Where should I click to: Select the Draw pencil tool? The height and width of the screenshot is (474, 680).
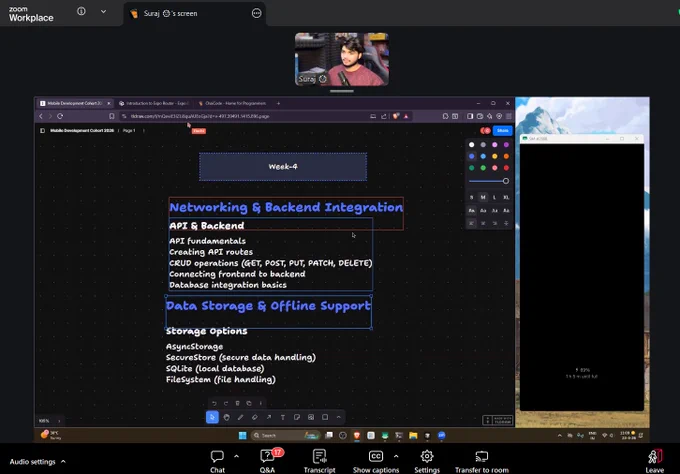pyautogui.click(x=240, y=417)
